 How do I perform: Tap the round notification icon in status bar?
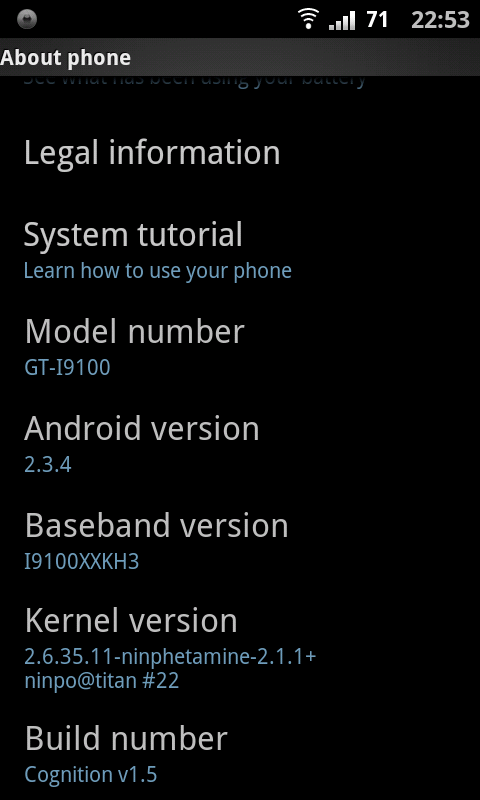(27, 19)
